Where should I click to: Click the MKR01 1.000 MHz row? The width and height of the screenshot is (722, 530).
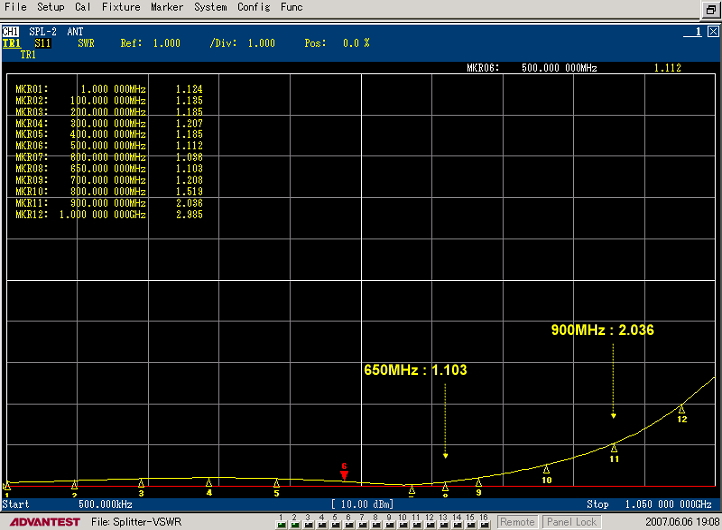pyautogui.click(x=109, y=89)
